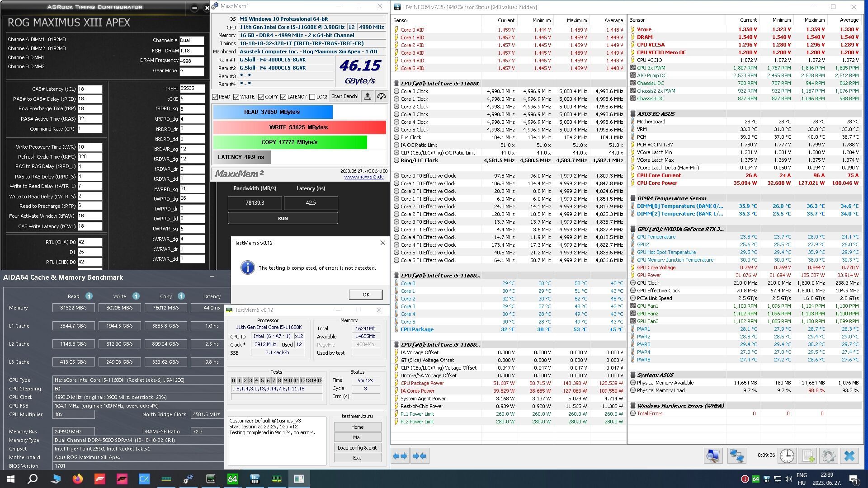The width and height of the screenshot is (868, 488).
Task: Click the taskbar clock showing 22:39
Action: coord(827,479)
